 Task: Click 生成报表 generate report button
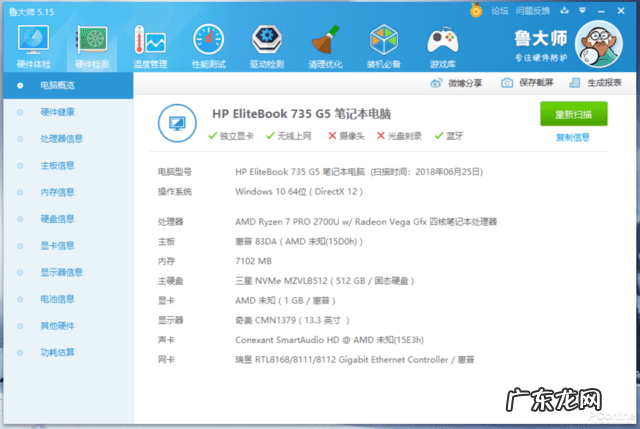(x=599, y=83)
